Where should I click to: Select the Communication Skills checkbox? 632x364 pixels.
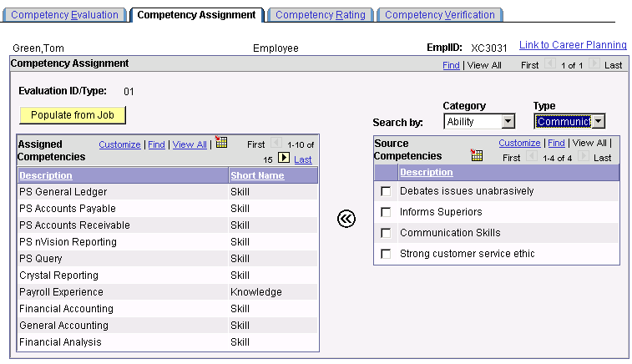point(386,233)
